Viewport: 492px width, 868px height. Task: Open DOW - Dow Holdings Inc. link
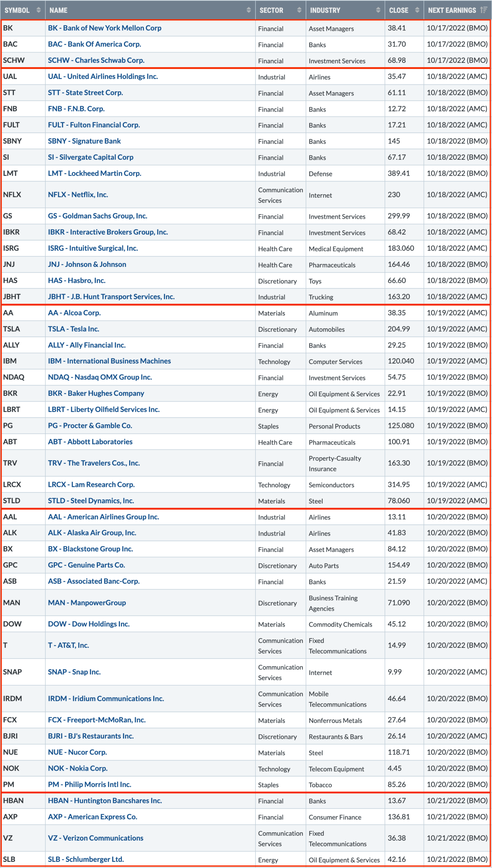point(89,624)
